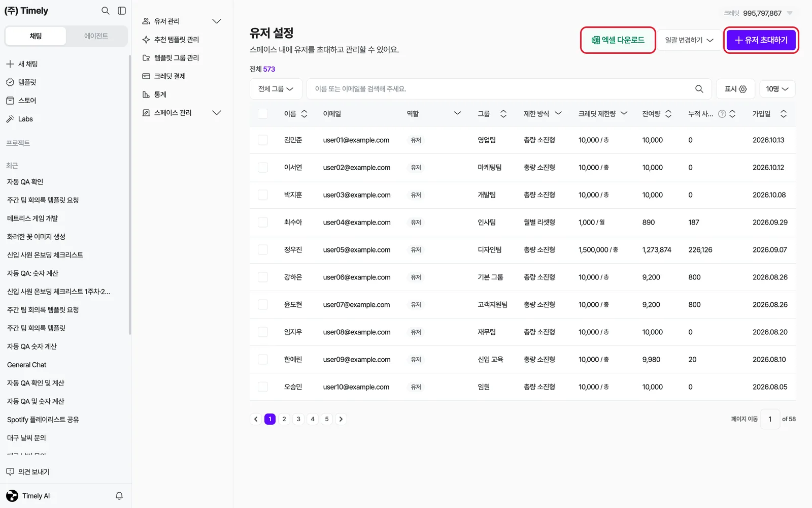Go to page 5
This screenshot has height=508, width=812.
click(x=327, y=419)
